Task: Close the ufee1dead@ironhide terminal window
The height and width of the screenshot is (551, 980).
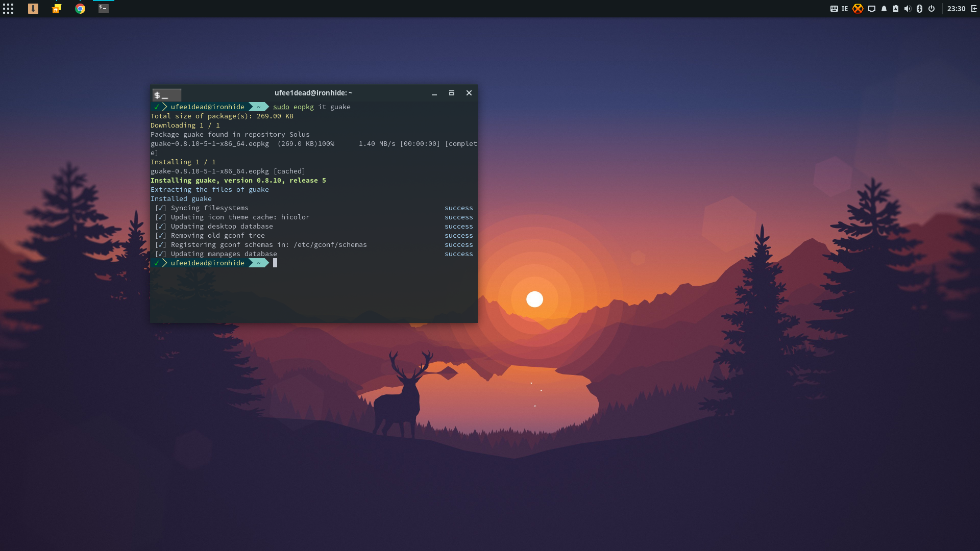Action: [469, 93]
